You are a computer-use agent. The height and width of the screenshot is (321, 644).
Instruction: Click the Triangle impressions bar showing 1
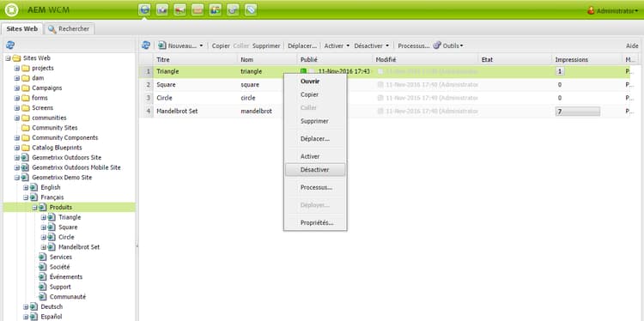[x=560, y=71]
